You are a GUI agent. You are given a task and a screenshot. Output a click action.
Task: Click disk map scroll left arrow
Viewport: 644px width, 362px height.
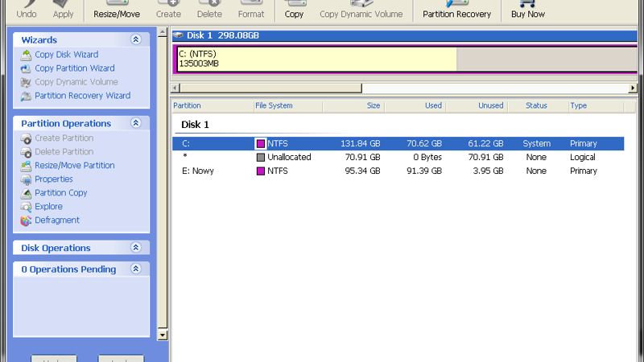coord(175,88)
